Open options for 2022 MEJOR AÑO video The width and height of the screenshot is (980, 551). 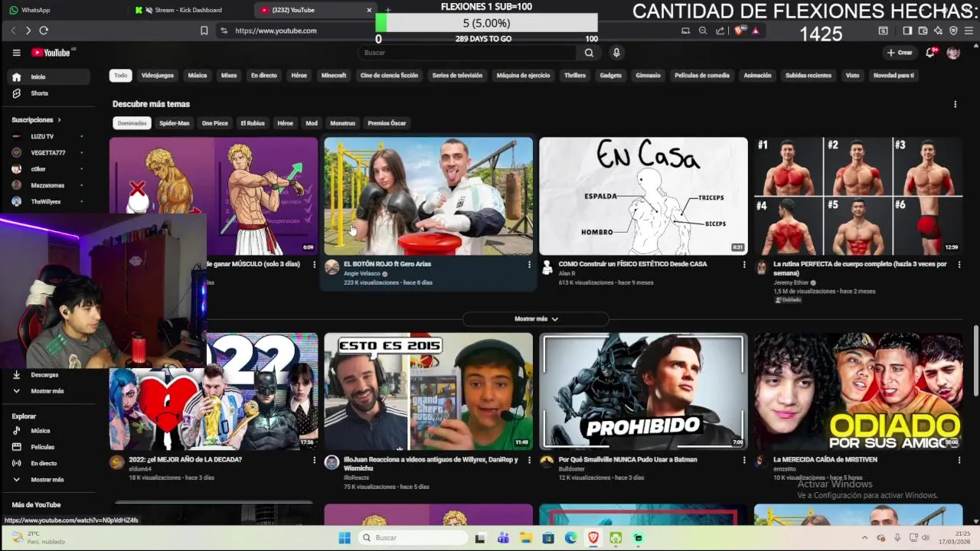click(x=314, y=461)
